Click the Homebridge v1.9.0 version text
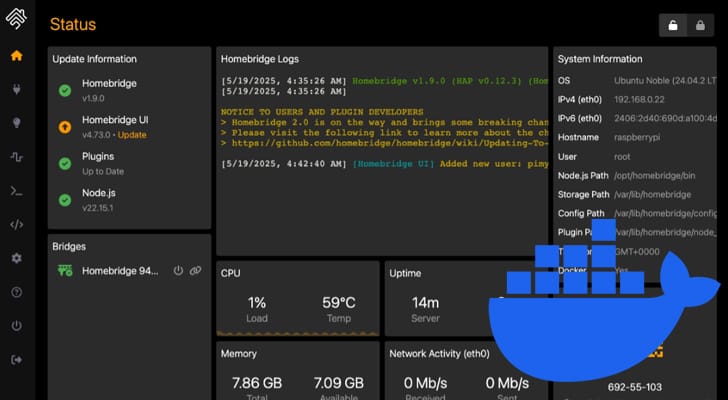 93,98
